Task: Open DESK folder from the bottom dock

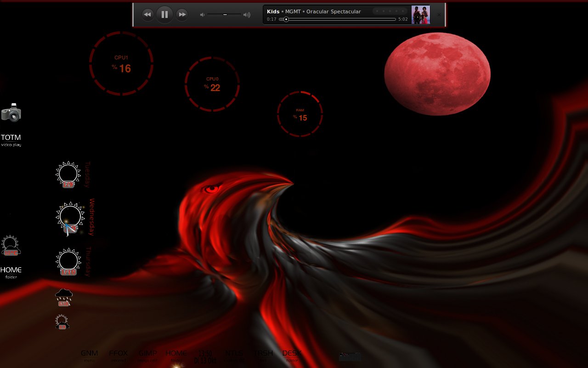Action: pos(292,356)
